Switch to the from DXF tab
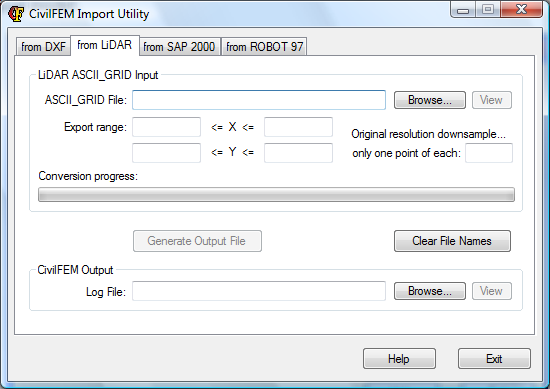The height and width of the screenshot is (389, 550). (43, 47)
